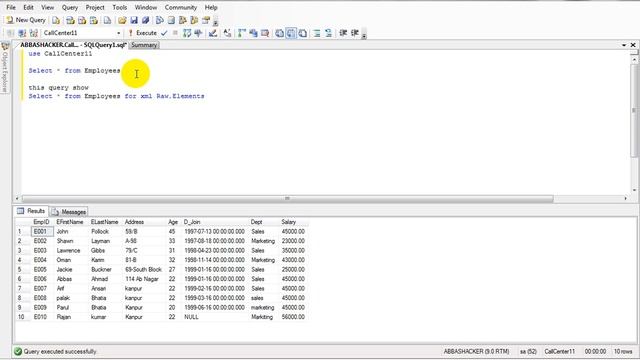
Task: Switch to the Summary tab
Action: (144, 45)
